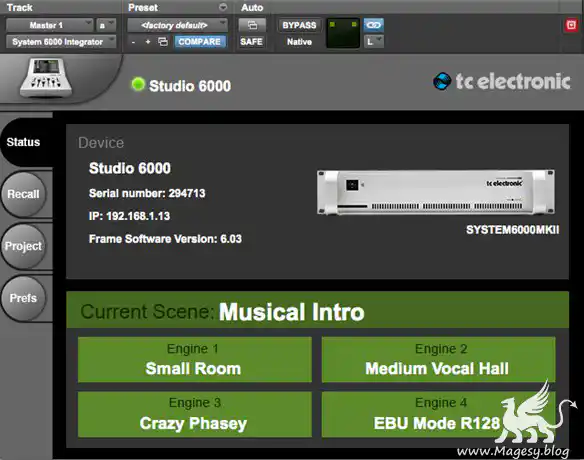Screen dimensions: 584x460
Task: Open the L channel selector dropdown
Action: click(x=374, y=41)
